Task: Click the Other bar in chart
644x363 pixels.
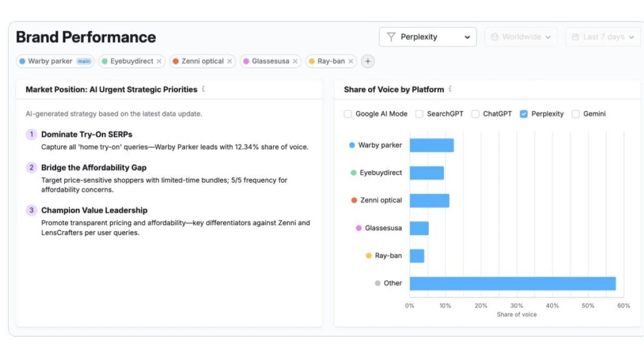Action: tap(513, 284)
